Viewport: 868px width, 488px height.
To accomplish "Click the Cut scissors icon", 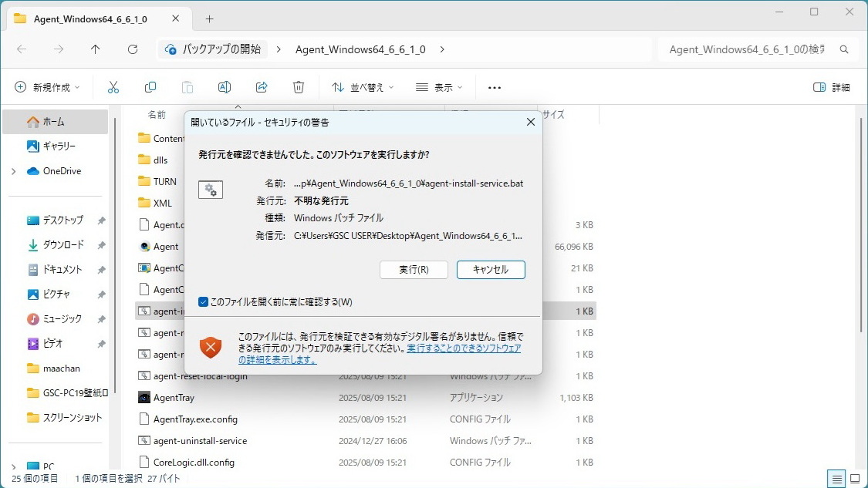I will (113, 87).
